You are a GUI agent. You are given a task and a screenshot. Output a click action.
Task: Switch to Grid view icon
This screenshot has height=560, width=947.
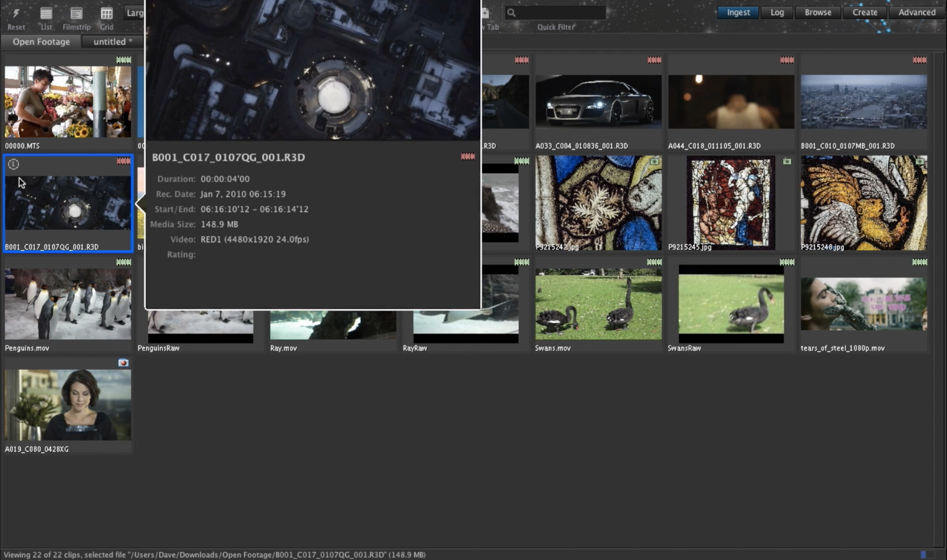pyautogui.click(x=106, y=14)
